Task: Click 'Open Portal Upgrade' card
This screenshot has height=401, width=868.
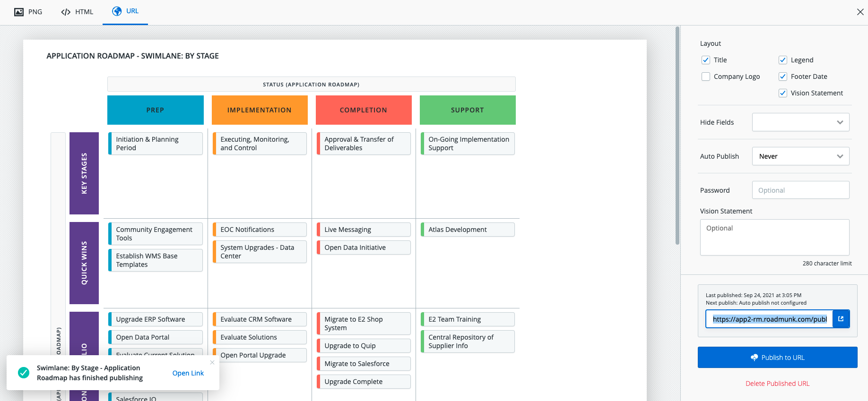Action: [x=260, y=355]
